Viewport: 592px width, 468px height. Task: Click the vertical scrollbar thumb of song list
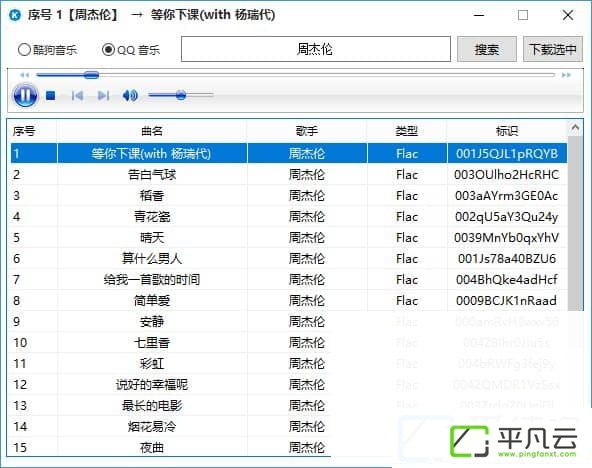575,223
